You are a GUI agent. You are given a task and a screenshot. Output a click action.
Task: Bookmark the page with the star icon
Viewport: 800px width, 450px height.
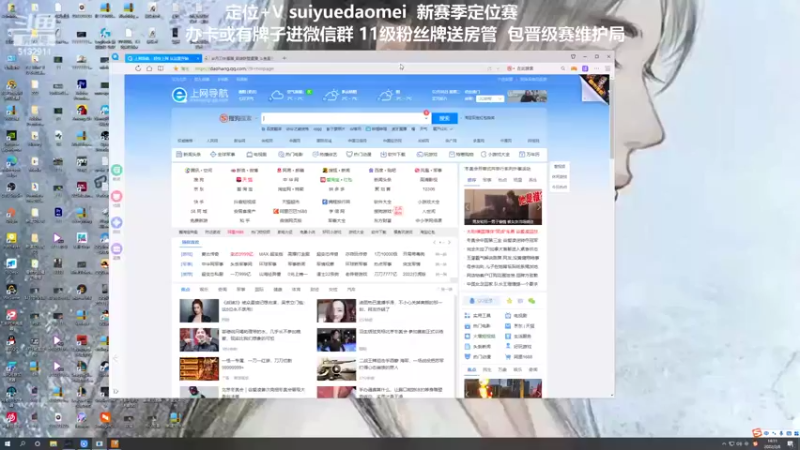[176, 68]
